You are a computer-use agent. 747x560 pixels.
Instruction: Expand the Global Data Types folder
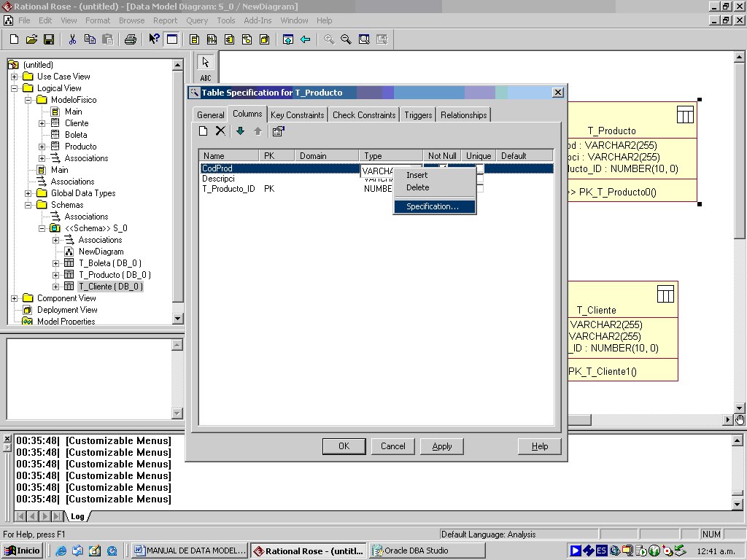pyautogui.click(x=28, y=193)
